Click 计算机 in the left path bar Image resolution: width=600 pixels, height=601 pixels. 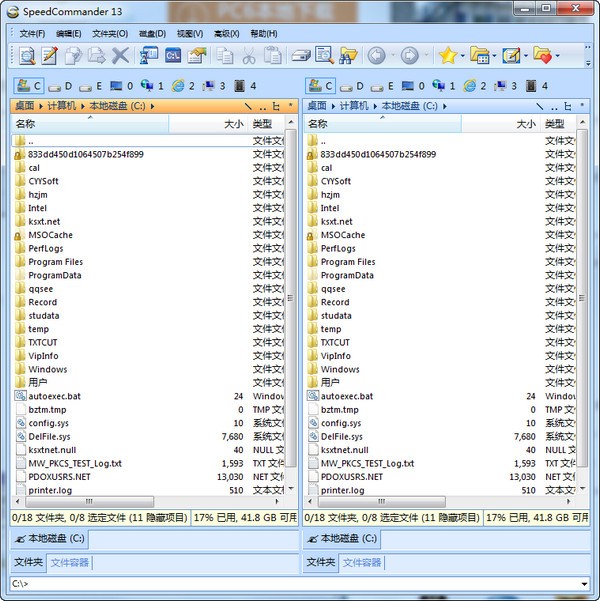[x=62, y=106]
